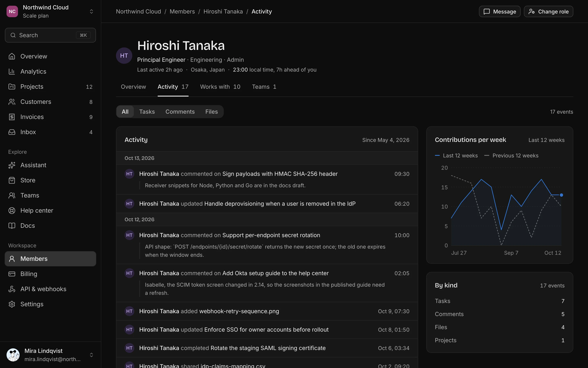This screenshot has width=588, height=368.
Task: Launch the Assistant sparkle icon
Action: pos(12,165)
